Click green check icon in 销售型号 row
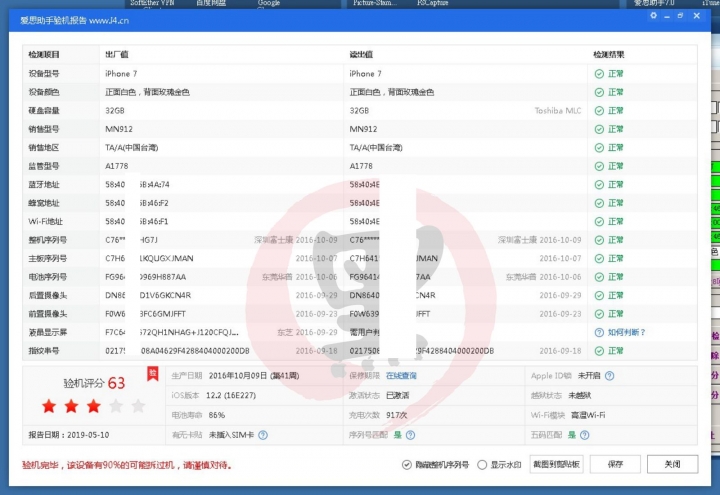720x495 pixels. (x=599, y=129)
